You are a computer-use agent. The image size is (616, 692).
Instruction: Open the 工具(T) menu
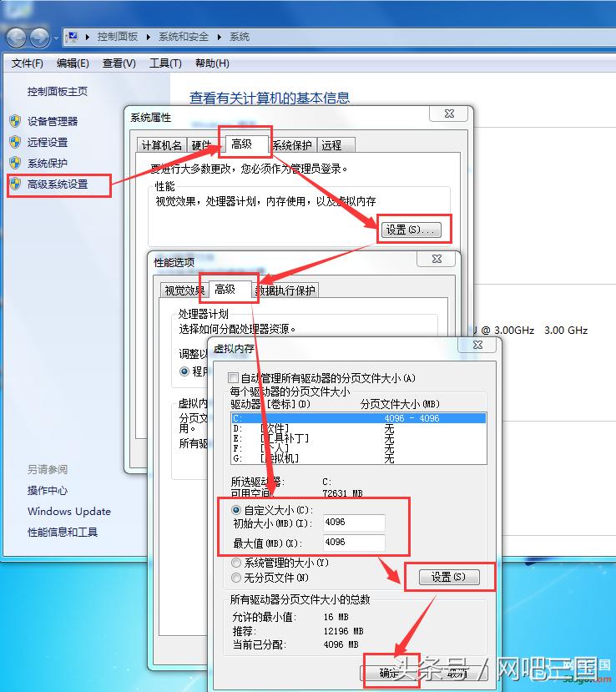(165, 63)
